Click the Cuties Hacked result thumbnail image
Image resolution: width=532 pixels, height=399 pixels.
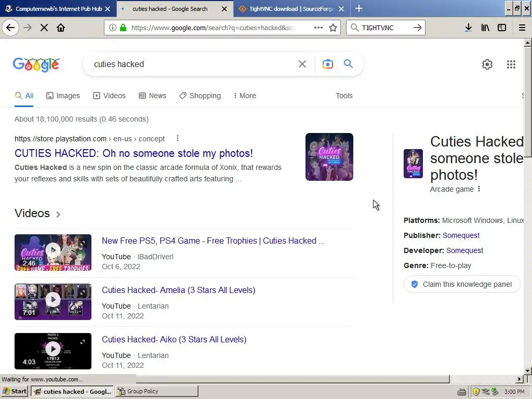pyautogui.click(x=329, y=157)
